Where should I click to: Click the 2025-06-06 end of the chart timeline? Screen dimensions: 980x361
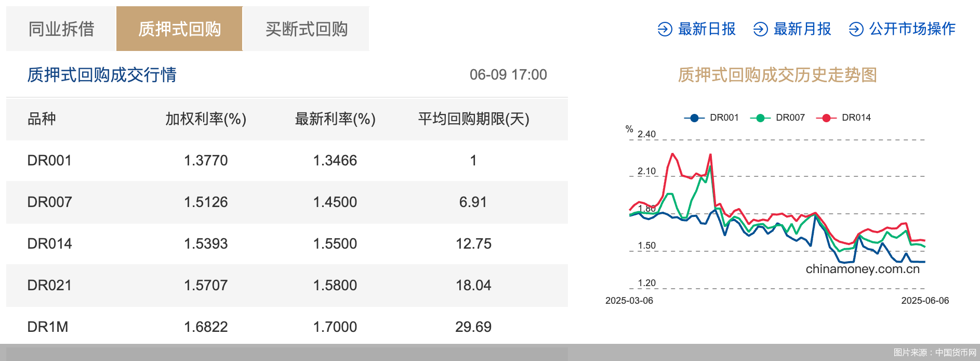925,301
